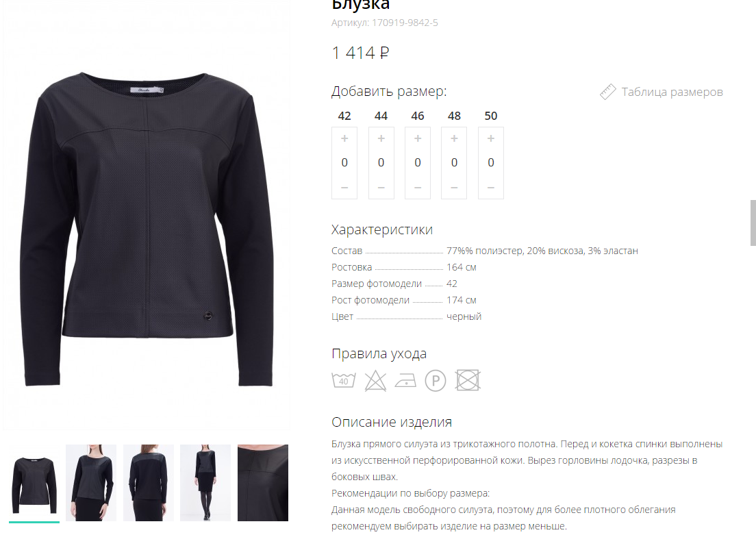Viewport: 756px width, 537px height.
Task: Click plus for size 50
Action: pyautogui.click(x=491, y=138)
